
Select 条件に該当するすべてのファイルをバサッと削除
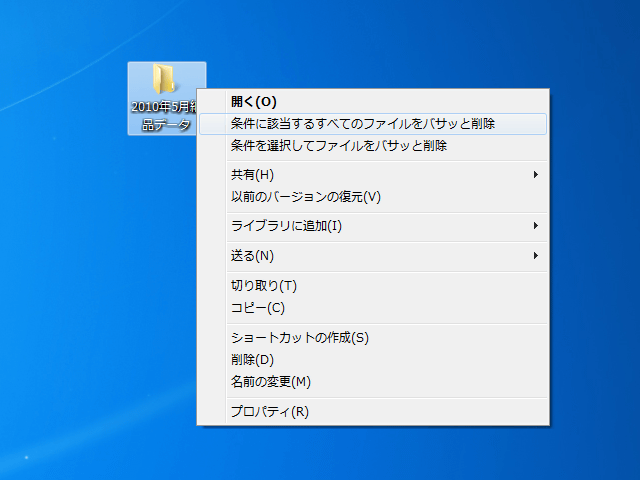tap(373, 124)
